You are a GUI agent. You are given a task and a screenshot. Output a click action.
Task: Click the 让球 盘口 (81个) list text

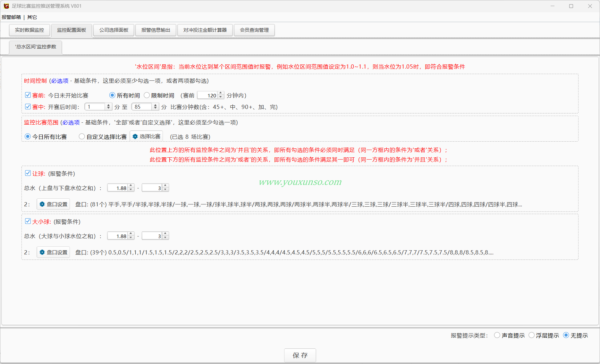299,204
